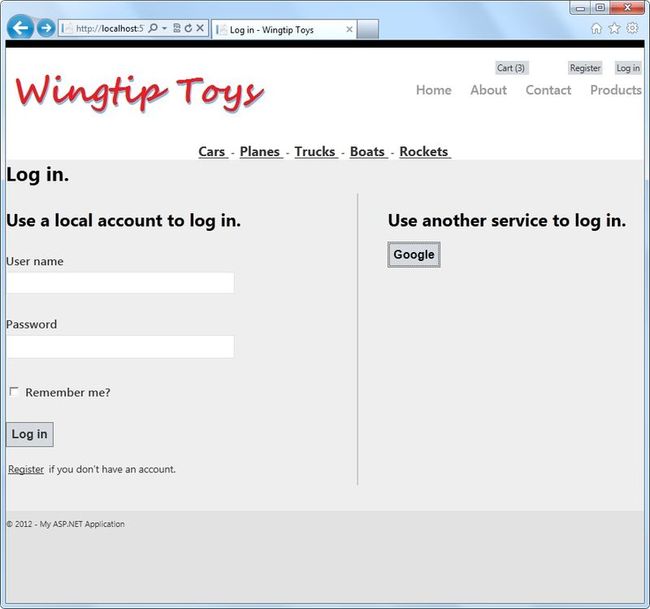Open a new blank tab
Viewport: 650px width, 609px height.
(x=368, y=29)
